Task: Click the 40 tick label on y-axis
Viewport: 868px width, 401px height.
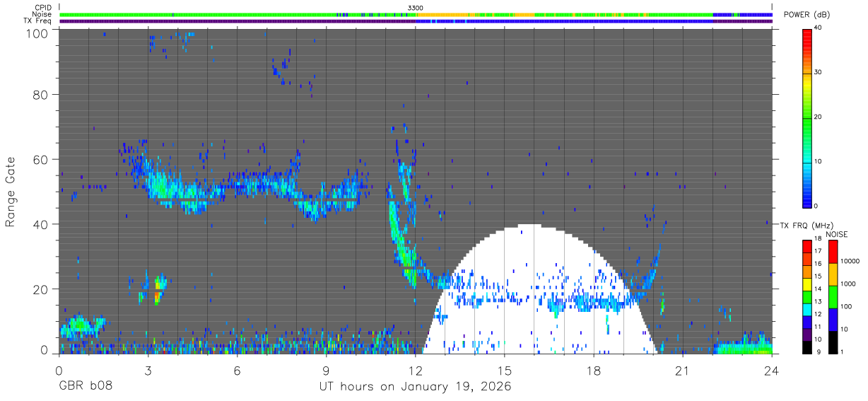Action: tap(40, 224)
